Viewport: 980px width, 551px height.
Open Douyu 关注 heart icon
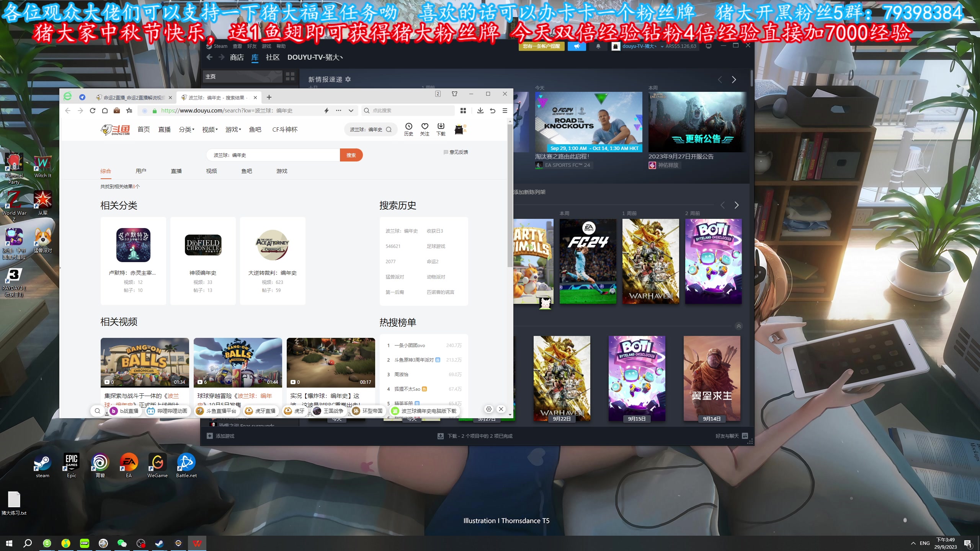point(425,129)
